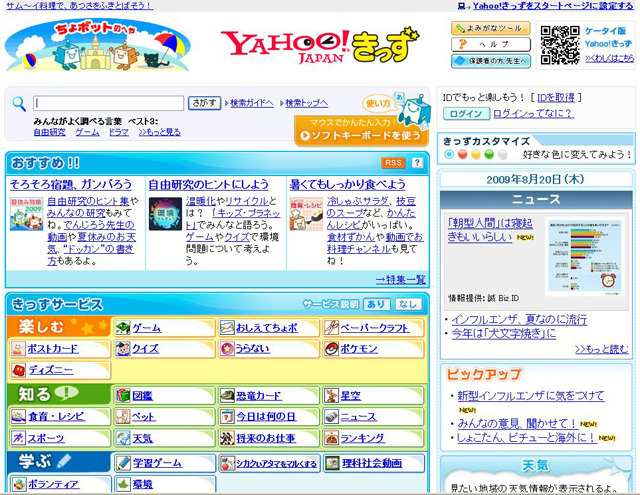This screenshot has height=495, width=640.
Task: Click the ちょボットのへや banner image
Action: 97,44
